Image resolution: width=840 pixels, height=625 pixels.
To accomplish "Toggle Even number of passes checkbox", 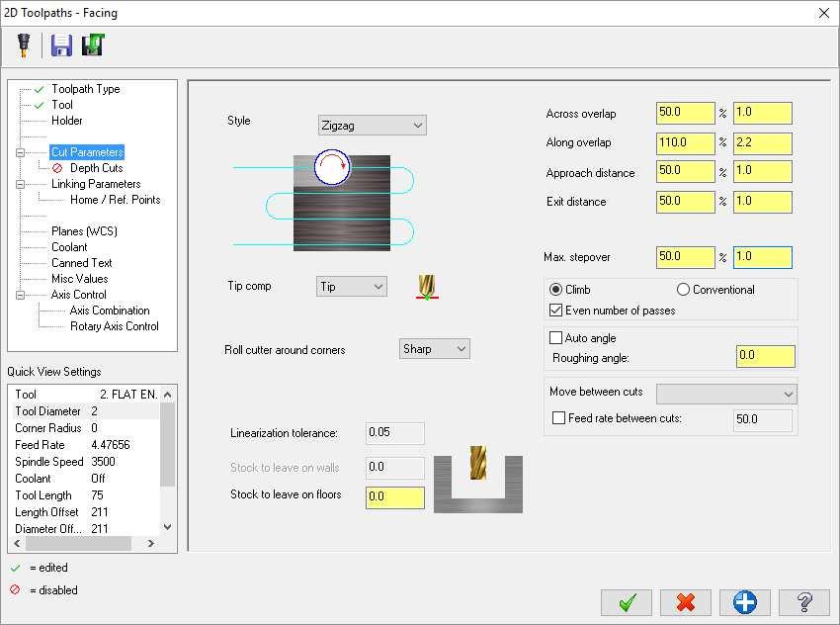I will pyautogui.click(x=556, y=311).
